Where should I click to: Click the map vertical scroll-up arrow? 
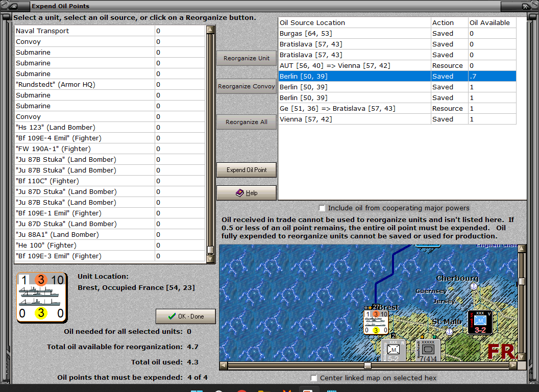(522, 248)
